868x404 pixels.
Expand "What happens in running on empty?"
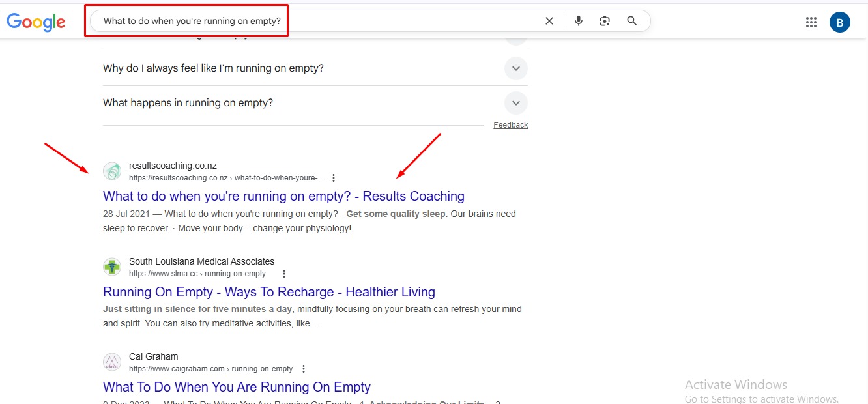[515, 103]
